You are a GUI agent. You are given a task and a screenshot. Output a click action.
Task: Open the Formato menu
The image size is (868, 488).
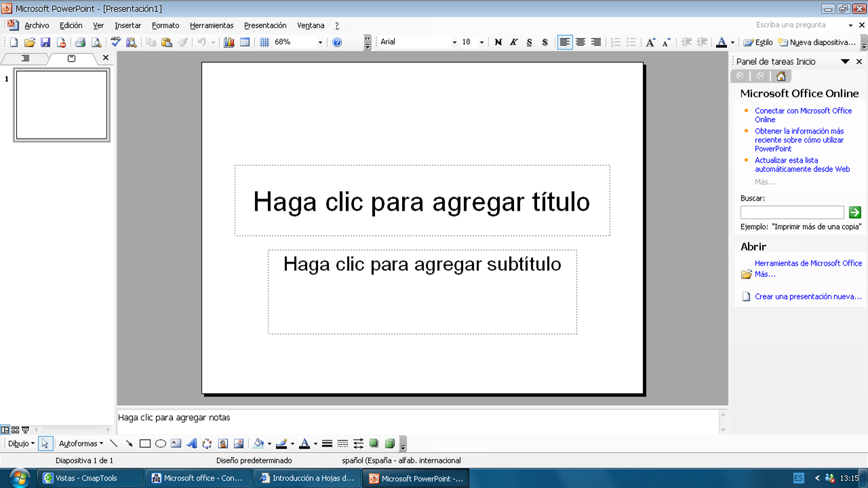(165, 26)
